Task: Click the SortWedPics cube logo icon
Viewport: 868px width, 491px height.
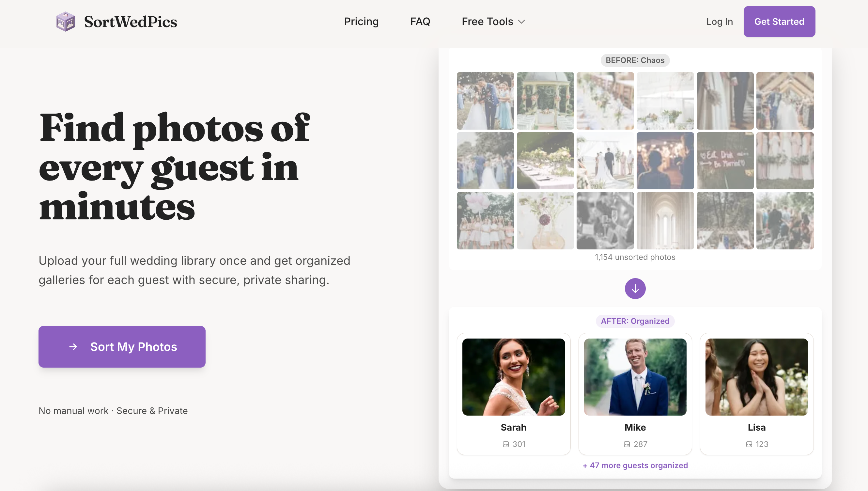Action: pos(65,22)
